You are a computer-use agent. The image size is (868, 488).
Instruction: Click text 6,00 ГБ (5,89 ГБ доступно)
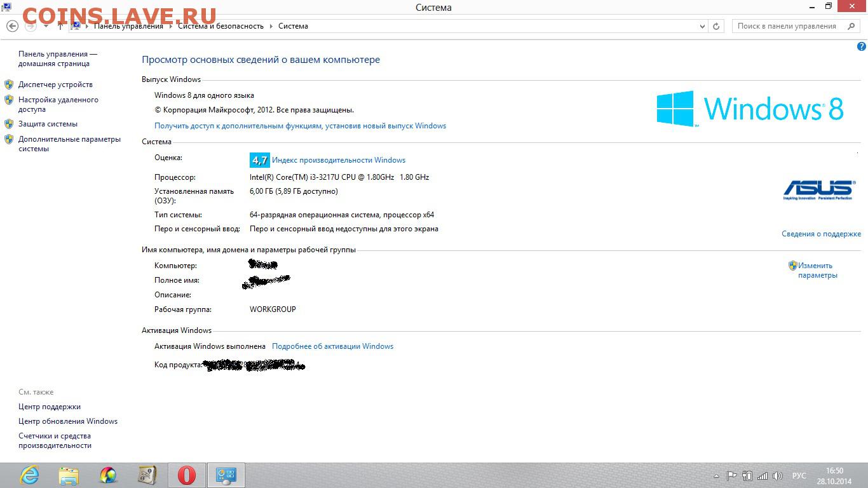294,191
